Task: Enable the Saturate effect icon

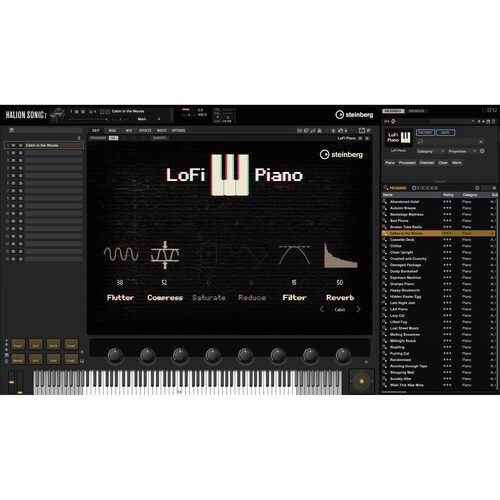Action: click(209, 255)
